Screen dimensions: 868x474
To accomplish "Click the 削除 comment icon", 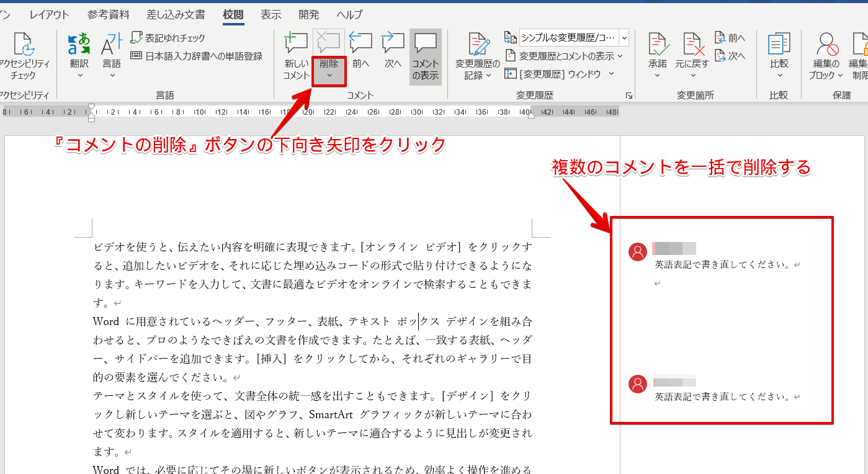I will point(329,42).
